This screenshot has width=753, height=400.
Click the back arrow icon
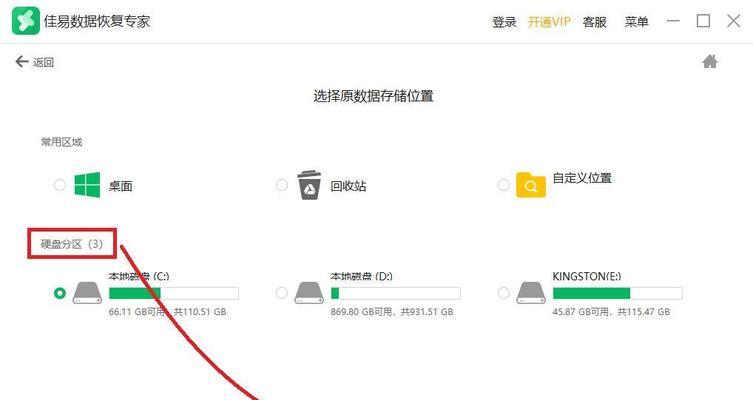pyautogui.click(x=22, y=61)
